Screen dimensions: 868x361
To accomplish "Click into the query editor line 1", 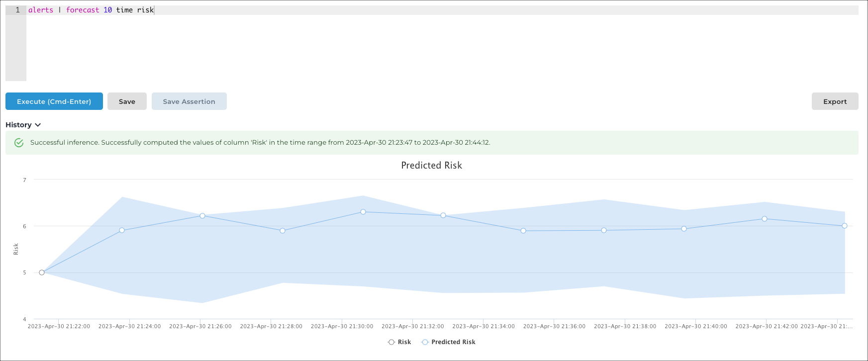I will click(x=442, y=10).
